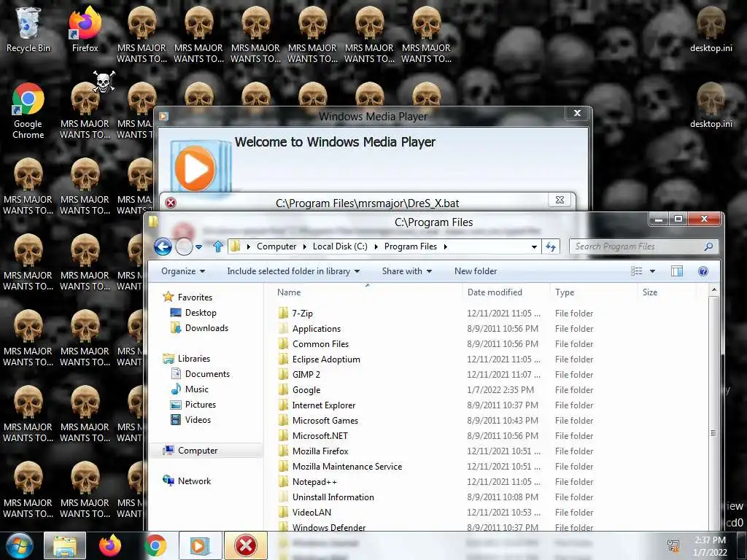The width and height of the screenshot is (747, 560).
Task: Open Windows Explorer from the taskbar
Action: (x=65, y=545)
